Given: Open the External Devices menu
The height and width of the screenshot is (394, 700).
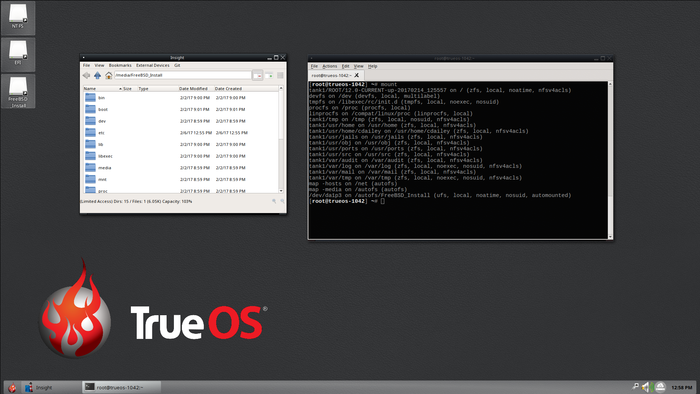Looking at the screenshot, I should coord(153,65).
